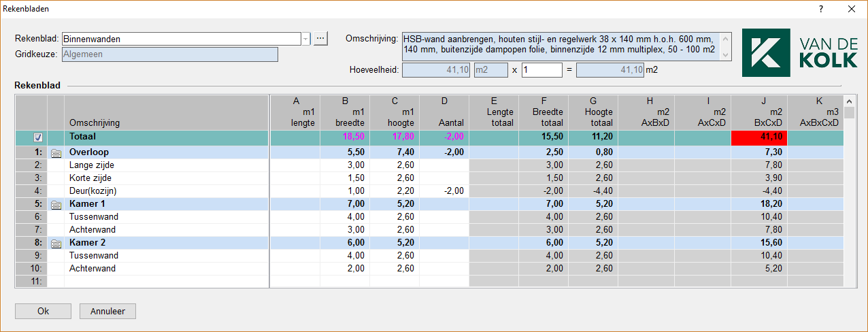Viewport: 868px width, 332px height.
Task: Click the empty row 11 description cell
Action: (x=166, y=281)
